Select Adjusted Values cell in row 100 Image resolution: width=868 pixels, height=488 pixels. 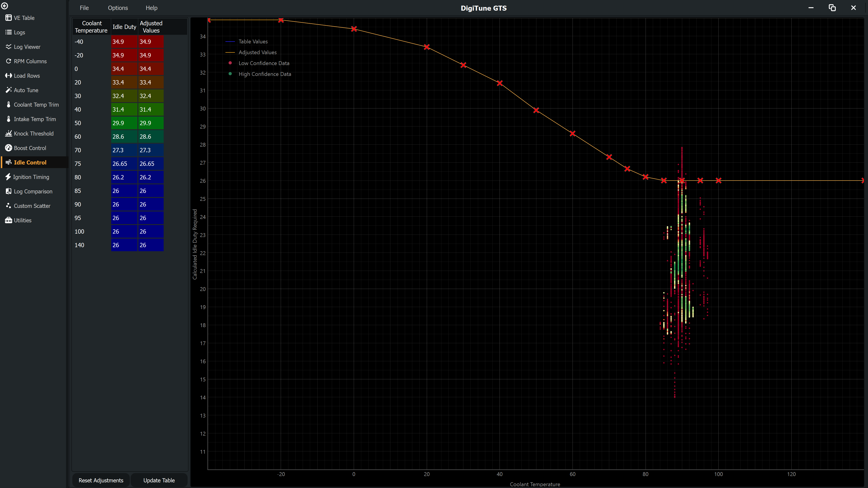point(151,232)
